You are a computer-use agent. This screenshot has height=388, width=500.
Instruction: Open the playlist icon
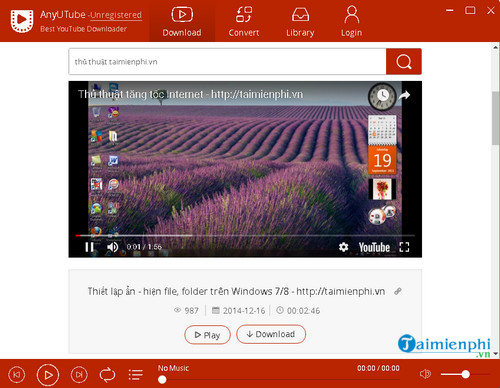pos(136,375)
